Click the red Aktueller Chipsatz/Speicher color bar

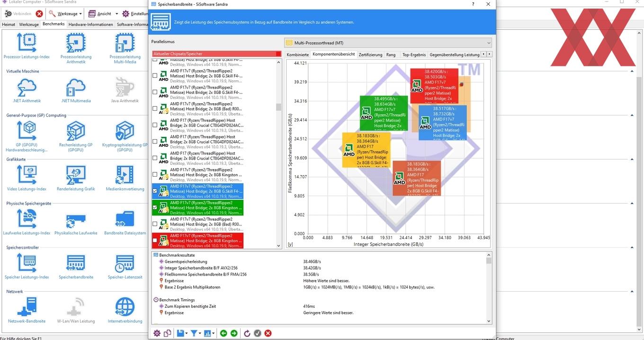pyautogui.click(x=216, y=54)
